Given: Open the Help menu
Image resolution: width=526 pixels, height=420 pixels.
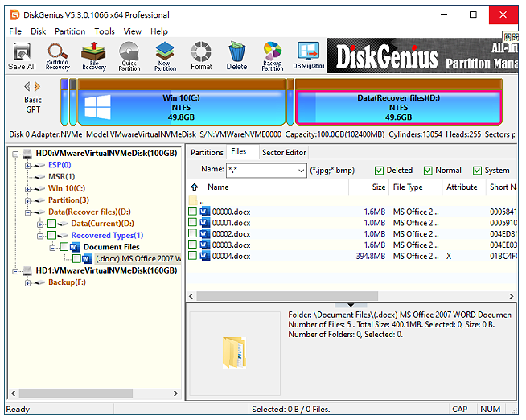Looking at the screenshot, I should point(159,31).
